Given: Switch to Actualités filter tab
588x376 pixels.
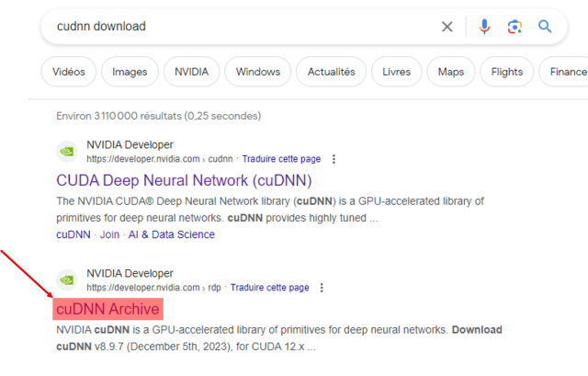Looking at the screenshot, I should pyautogui.click(x=331, y=72).
